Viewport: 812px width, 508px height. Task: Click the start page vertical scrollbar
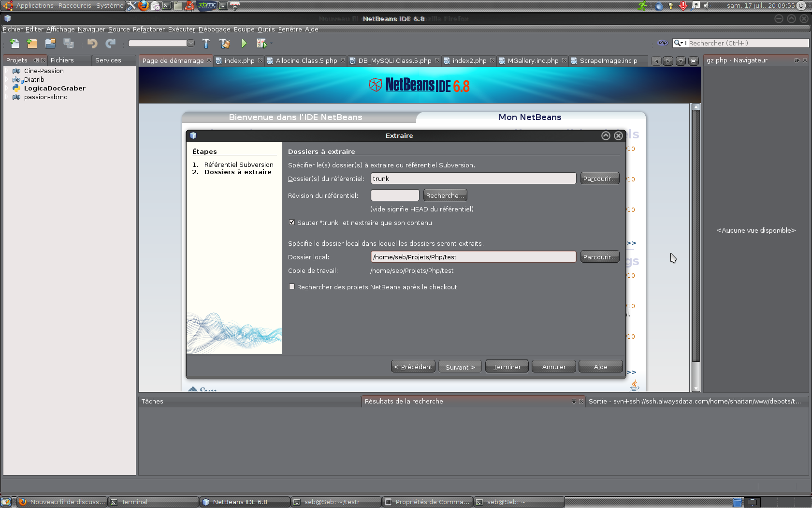[x=696, y=247]
